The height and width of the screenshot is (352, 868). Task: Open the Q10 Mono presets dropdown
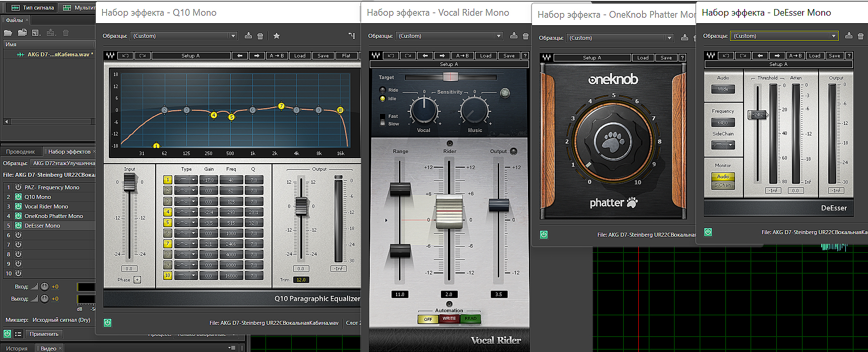point(233,36)
